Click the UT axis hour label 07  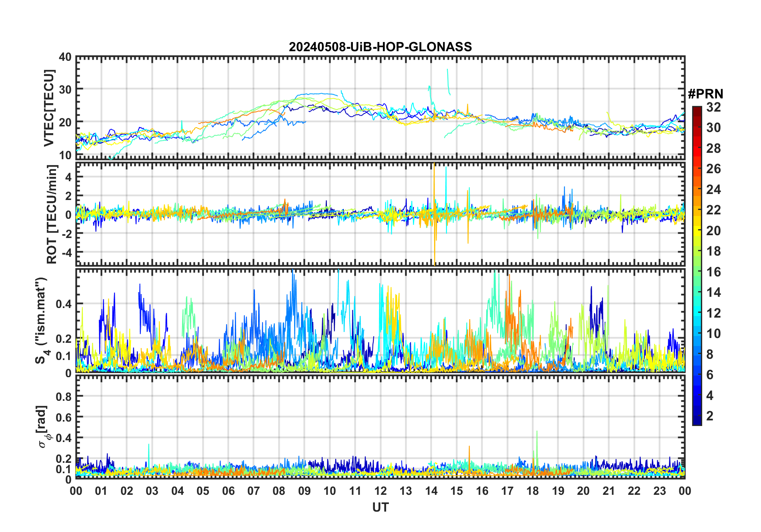[254, 491]
